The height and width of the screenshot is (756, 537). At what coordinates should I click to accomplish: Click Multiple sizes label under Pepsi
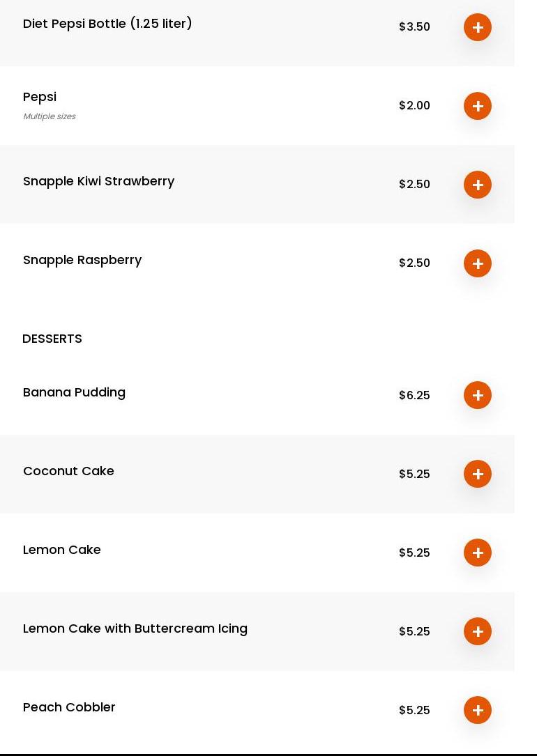[49, 116]
